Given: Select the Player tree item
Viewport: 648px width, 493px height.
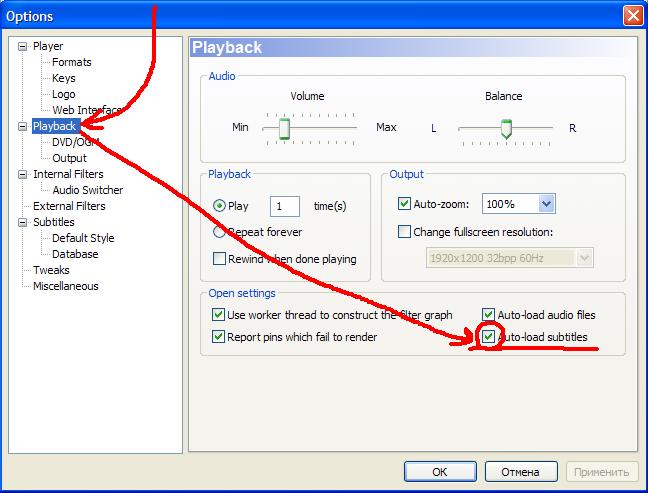Looking at the screenshot, I should pos(48,46).
